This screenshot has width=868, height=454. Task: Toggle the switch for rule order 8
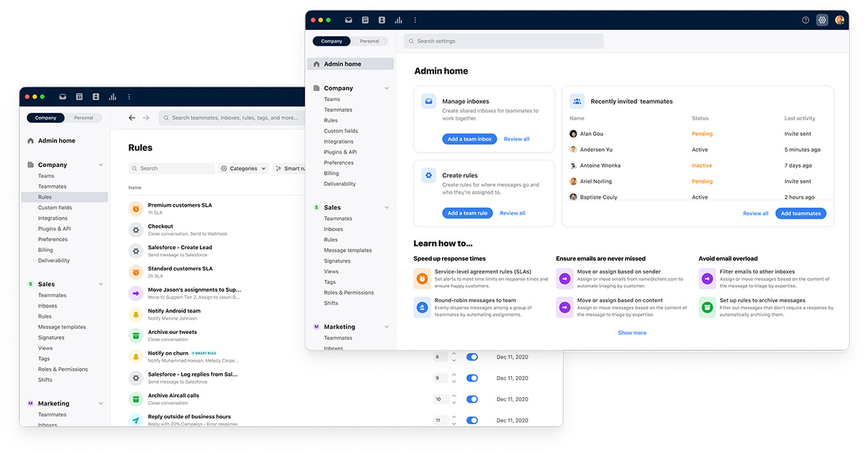click(x=472, y=357)
